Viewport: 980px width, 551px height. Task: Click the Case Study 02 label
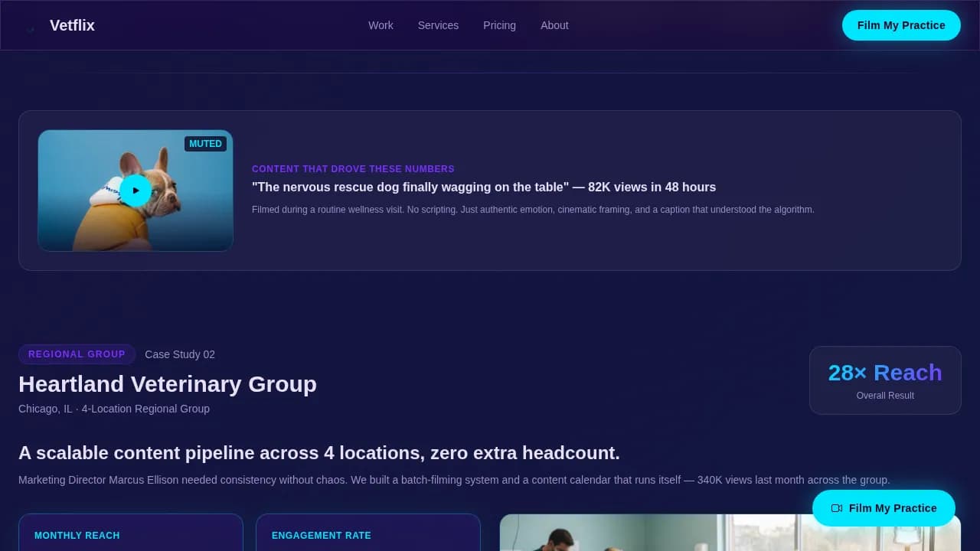click(x=180, y=354)
